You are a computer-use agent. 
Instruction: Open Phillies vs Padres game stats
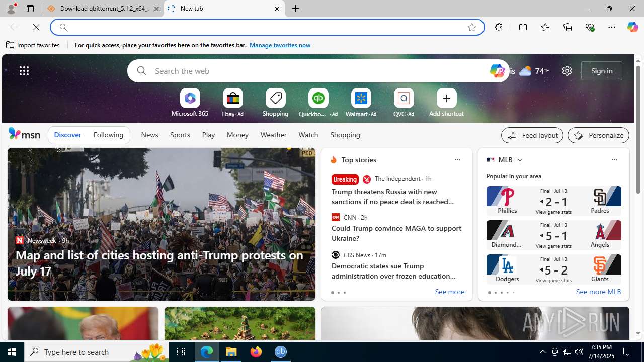(553, 200)
